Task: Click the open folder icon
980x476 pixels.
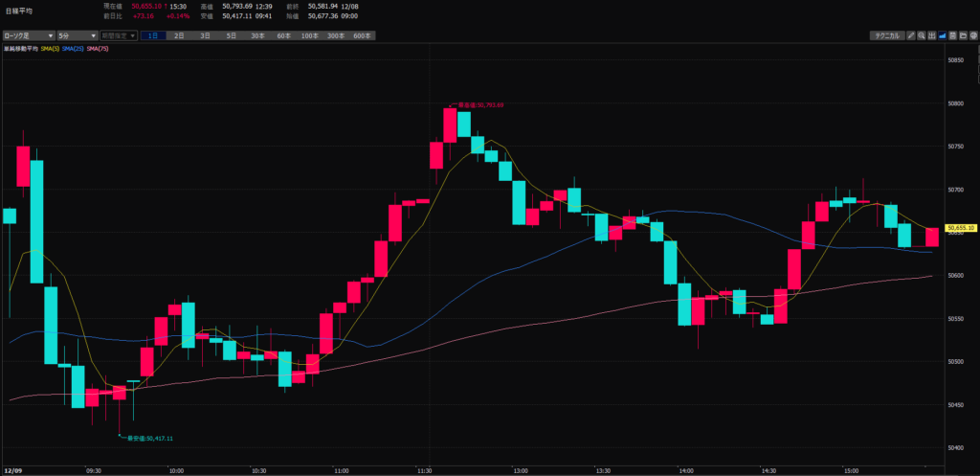Action: (964, 35)
